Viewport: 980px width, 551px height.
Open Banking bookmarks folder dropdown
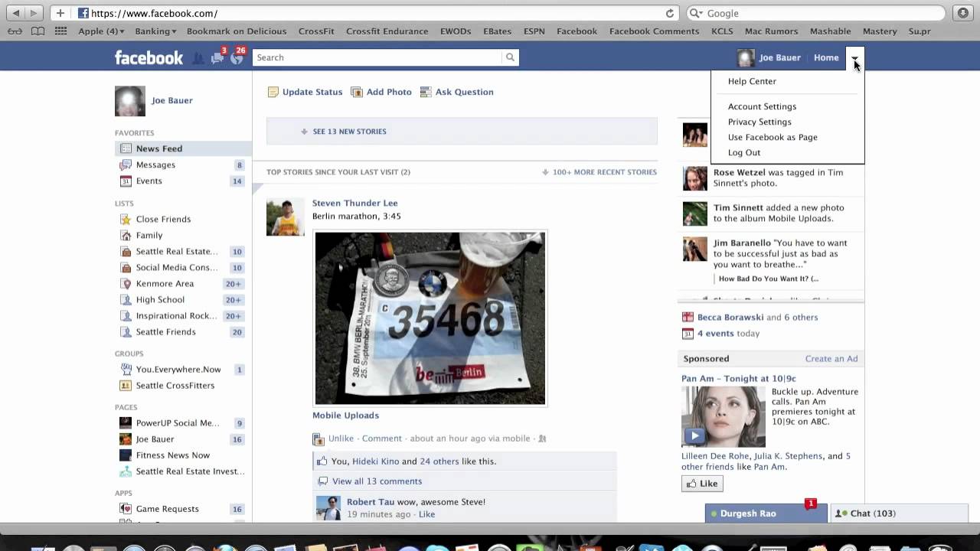tap(155, 31)
